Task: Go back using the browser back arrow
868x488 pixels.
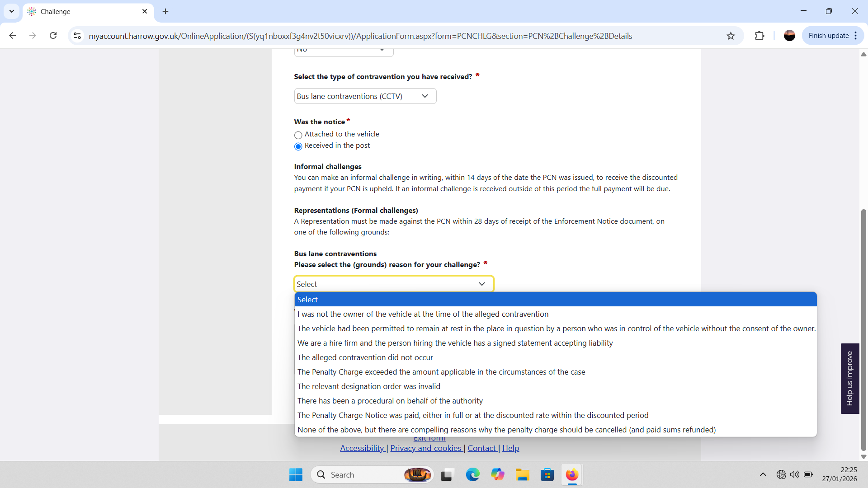Action: pos(13,36)
